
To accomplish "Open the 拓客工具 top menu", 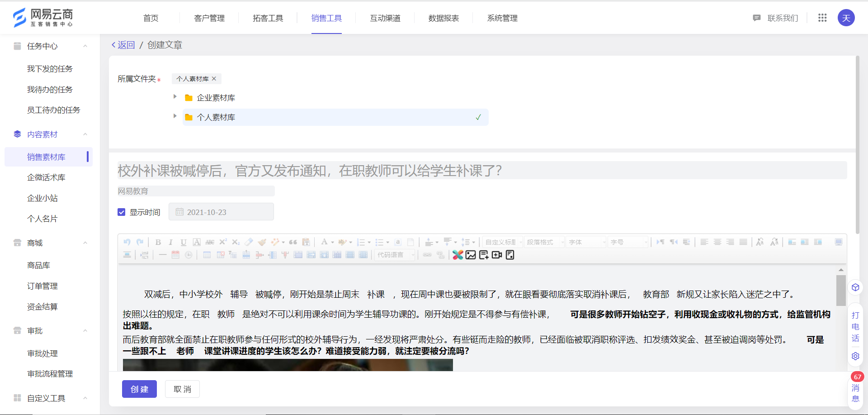I will click(268, 18).
